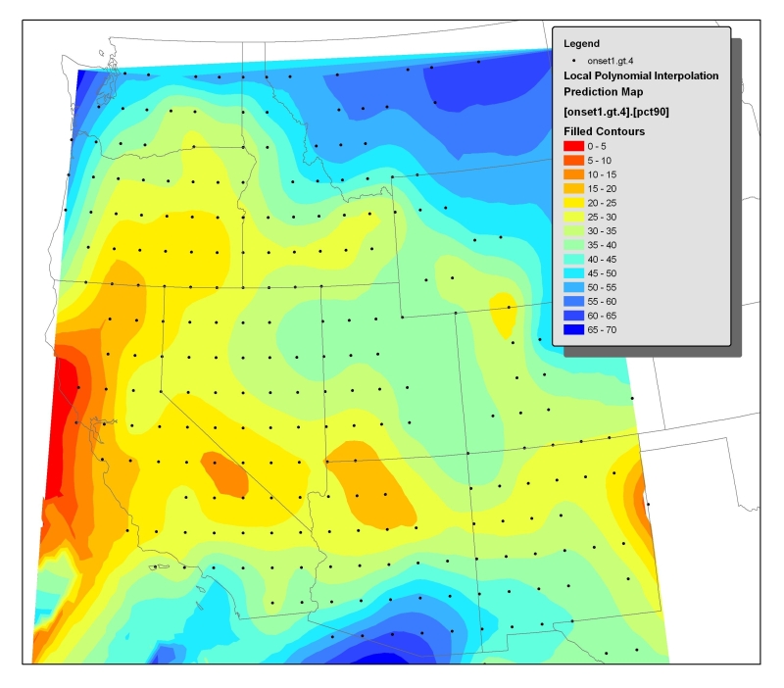Click the 25 - 30 legend swatch
The height and width of the screenshot is (688, 784).
coord(573,217)
